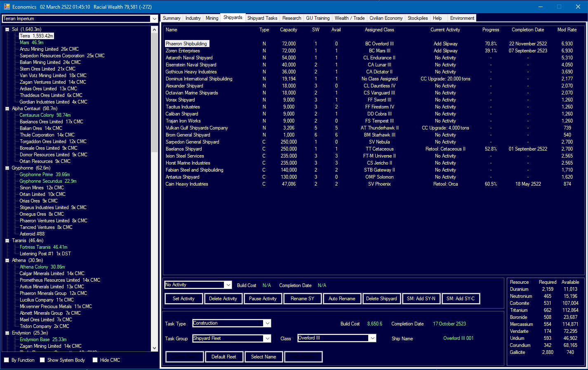588x370 pixels.
Task: Click the Auto Rename button
Action: (x=342, y=299)
